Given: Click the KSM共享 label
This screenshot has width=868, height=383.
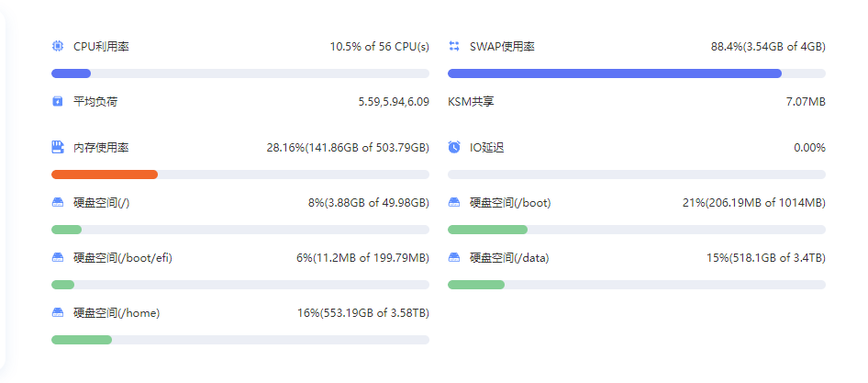Looking at the screenshot, I should 471,101.
